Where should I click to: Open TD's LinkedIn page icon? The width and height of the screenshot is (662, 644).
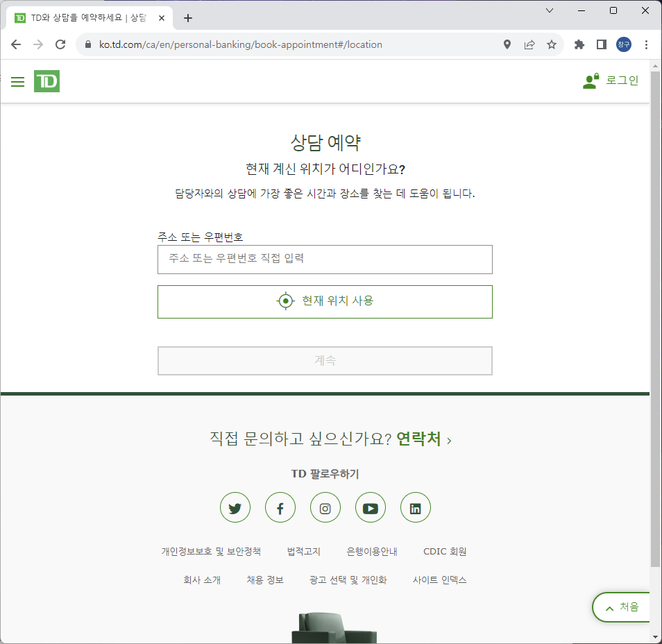[416, 507]
